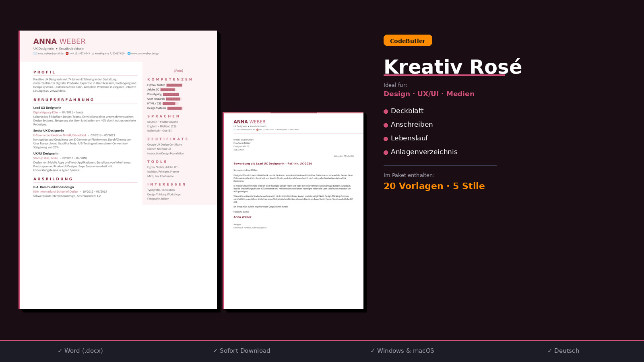Click the pink bullet beside Lebenslauf
The height and width of the screenshot is (362, 644).
386,139
